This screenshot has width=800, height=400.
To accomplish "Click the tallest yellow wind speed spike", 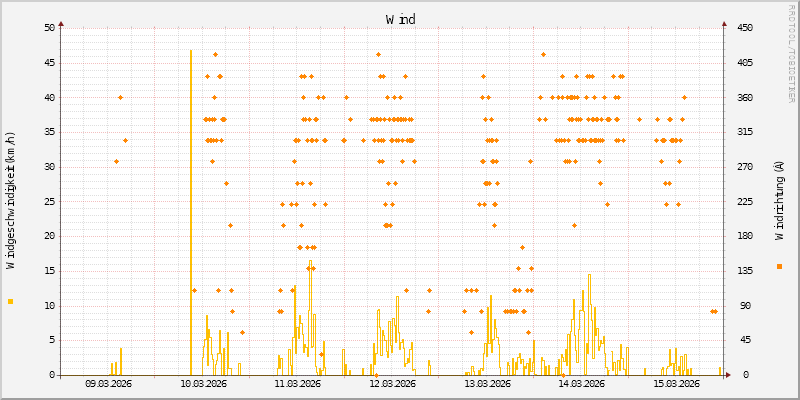I will click(190, 200).
